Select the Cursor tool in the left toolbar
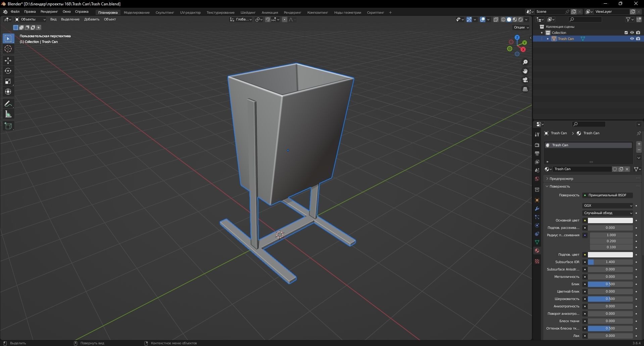644x346 pixels. click(x=8, y=49)
